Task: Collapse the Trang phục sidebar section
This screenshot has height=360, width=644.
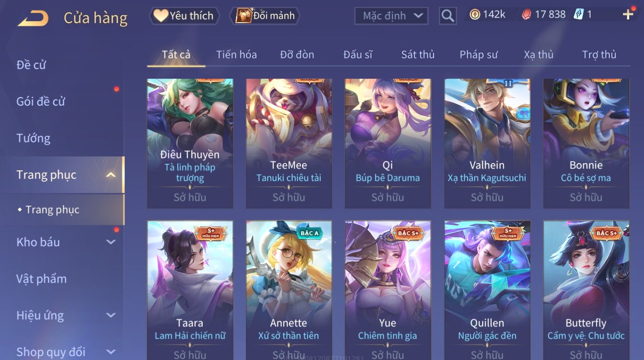Action: point(111,175)
